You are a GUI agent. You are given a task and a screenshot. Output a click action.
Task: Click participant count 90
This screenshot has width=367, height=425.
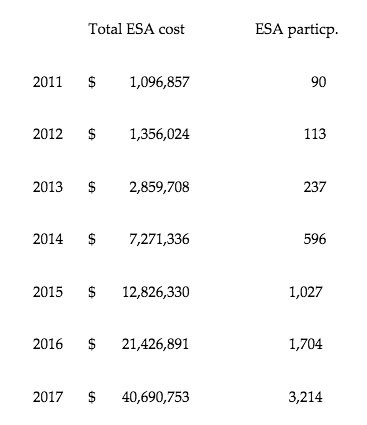point(319,82)
